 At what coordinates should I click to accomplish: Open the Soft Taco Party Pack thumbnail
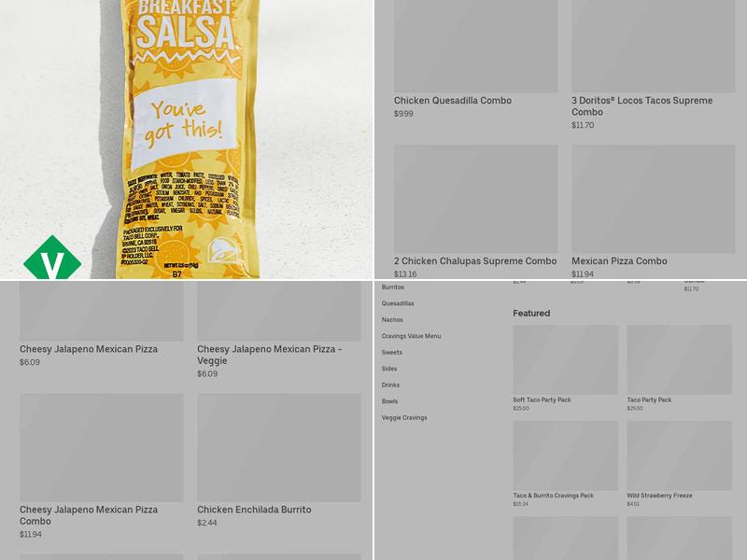[566, 359]
